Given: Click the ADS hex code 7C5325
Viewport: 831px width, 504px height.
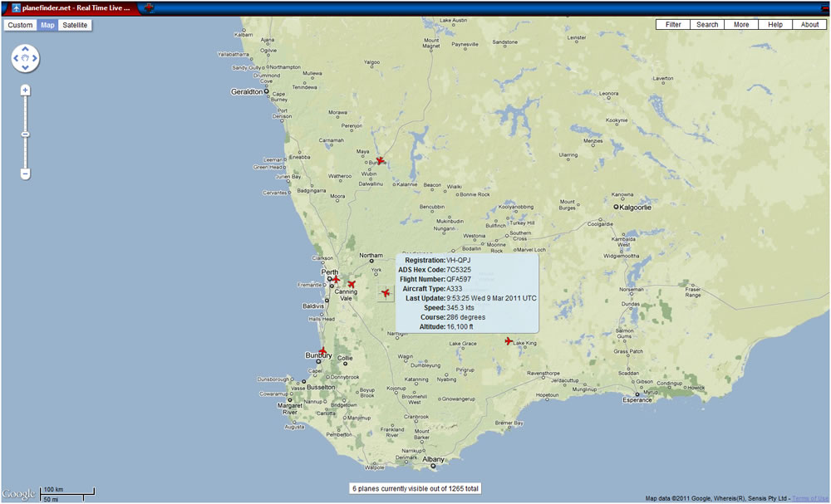Looking at the screenshot, I should [459, 270].
